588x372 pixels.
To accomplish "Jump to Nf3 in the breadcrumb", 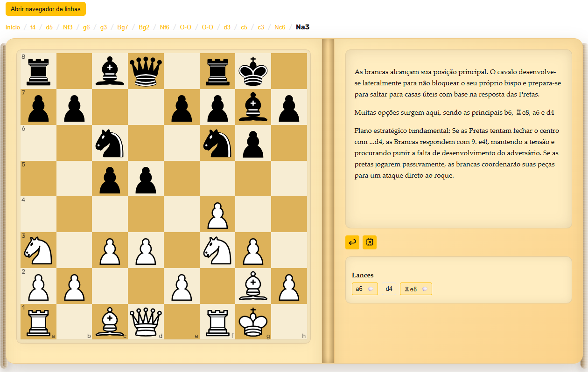I will (x=68, y=27).
